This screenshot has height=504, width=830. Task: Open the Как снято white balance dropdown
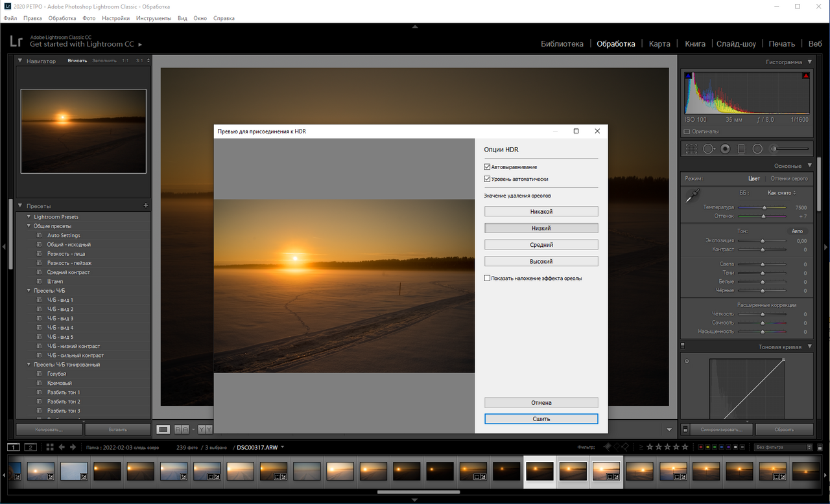coord(782,193)
